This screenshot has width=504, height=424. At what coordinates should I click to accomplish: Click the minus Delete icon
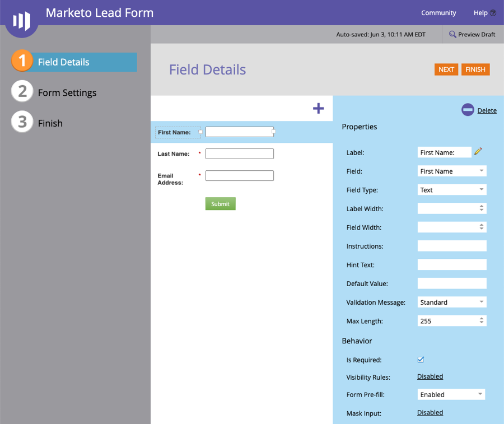(x=468, y=110)
